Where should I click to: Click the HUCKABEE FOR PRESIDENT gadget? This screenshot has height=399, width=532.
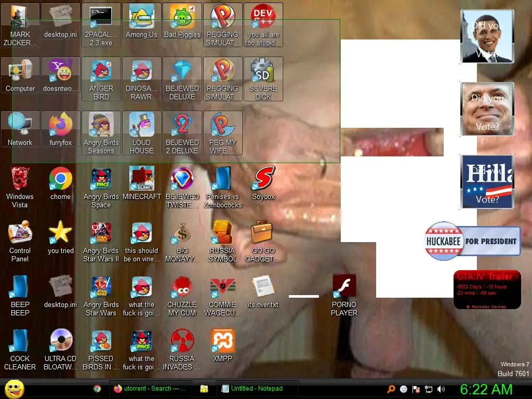[x=473, y=241]
